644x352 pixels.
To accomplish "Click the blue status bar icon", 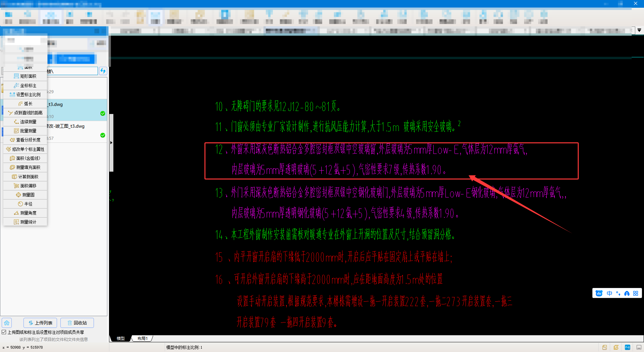I will pos(628,347).
